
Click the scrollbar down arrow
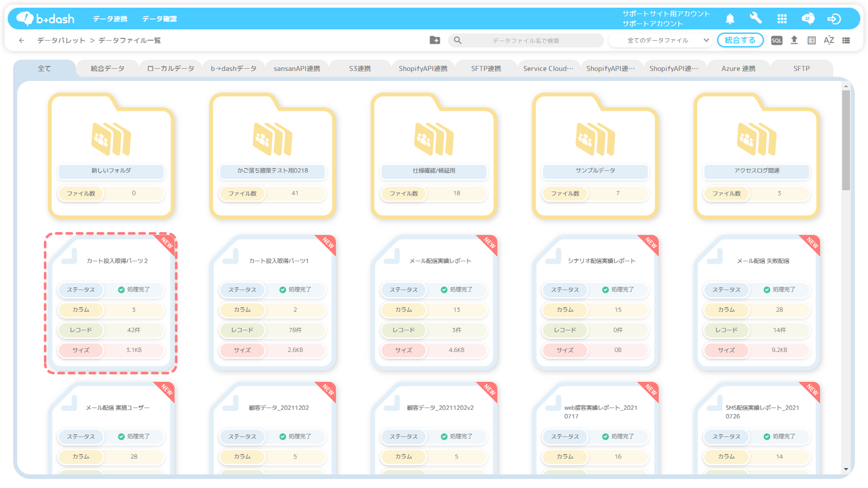[x=846, y=469]
